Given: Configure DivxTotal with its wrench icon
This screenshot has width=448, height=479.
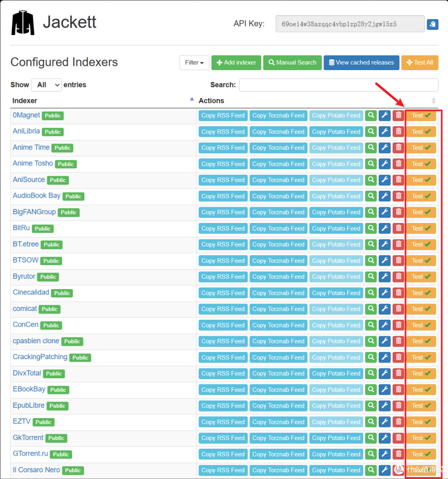Looking at the screenshot, I should pos(385,373).
